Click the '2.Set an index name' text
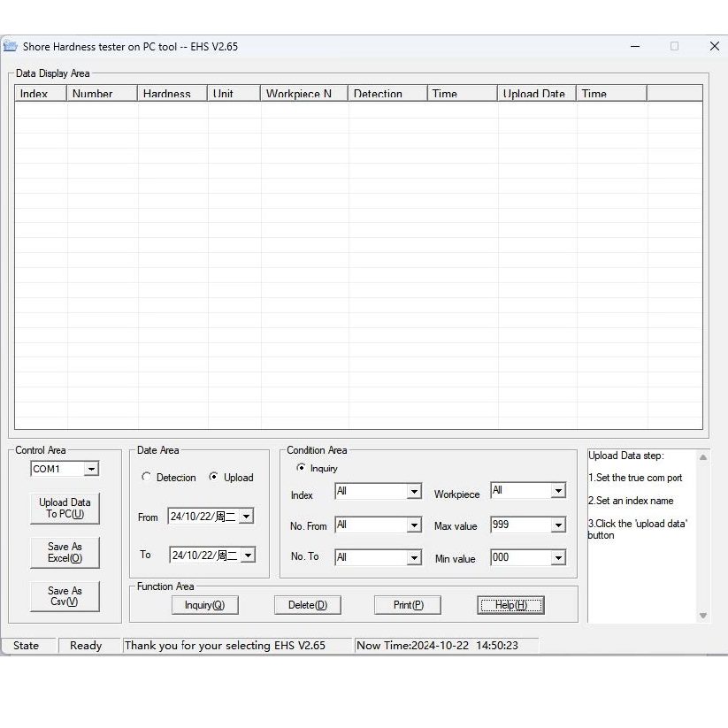The image size is (728, 728). [631, 501]
